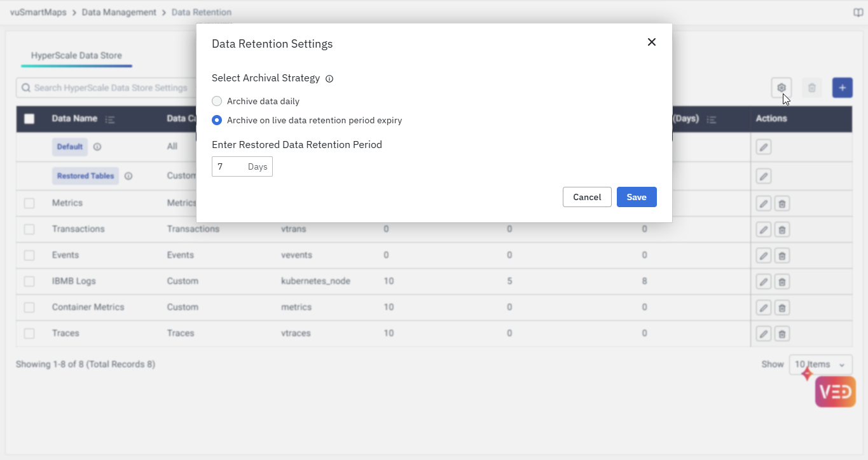
Task: Edit the IBMB Logs row
Action: pos(764,281)
